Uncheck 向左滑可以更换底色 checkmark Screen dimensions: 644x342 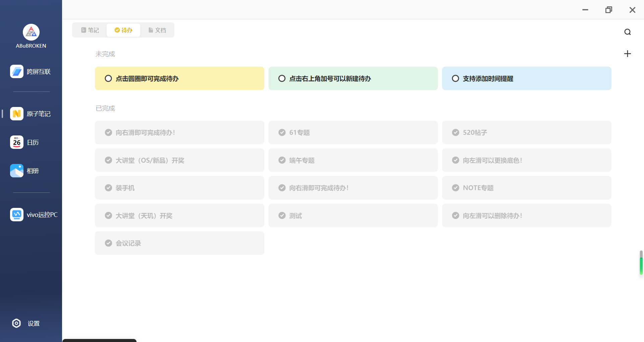point(455,160)
